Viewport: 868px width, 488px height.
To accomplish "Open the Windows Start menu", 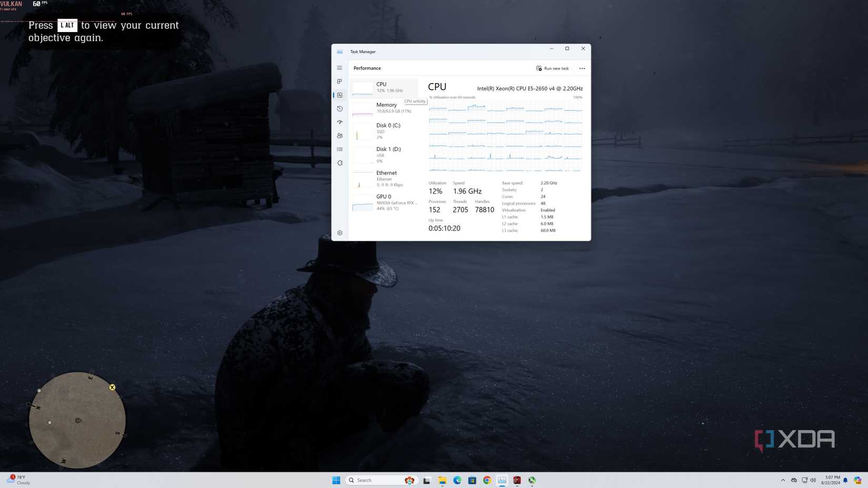I will pos(336,480).
